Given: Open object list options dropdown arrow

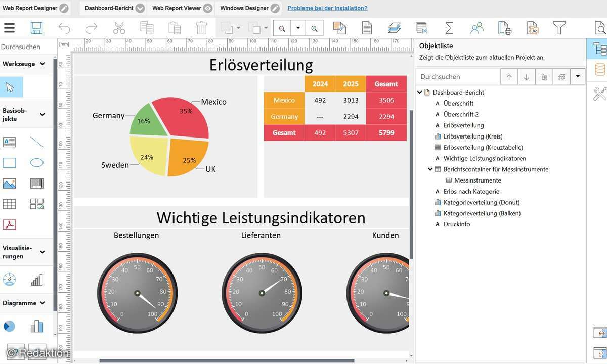Looking at the screenshot, I should pyautogui.click(x=578, y=77).
